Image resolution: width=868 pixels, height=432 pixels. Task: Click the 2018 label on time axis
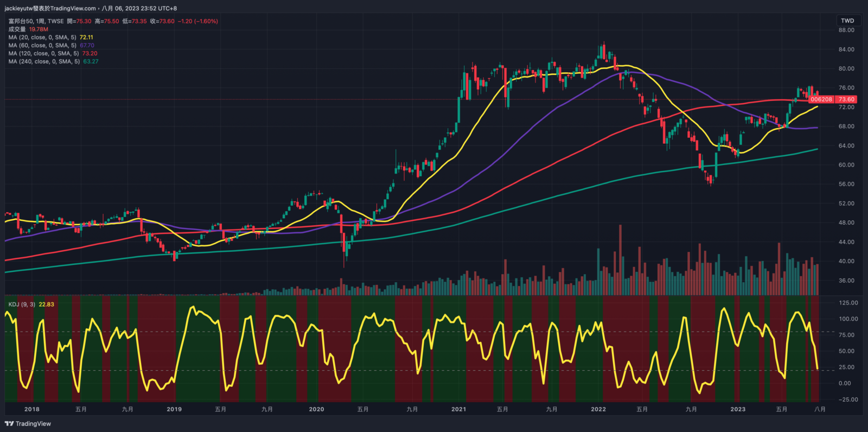point(32,409)
